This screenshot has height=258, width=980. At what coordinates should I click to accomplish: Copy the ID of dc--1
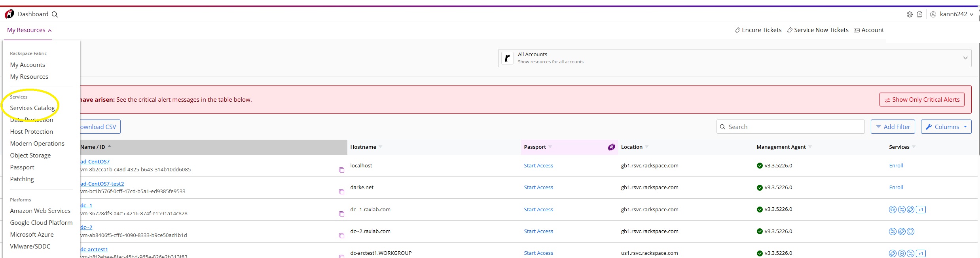(x=341, y=214)
